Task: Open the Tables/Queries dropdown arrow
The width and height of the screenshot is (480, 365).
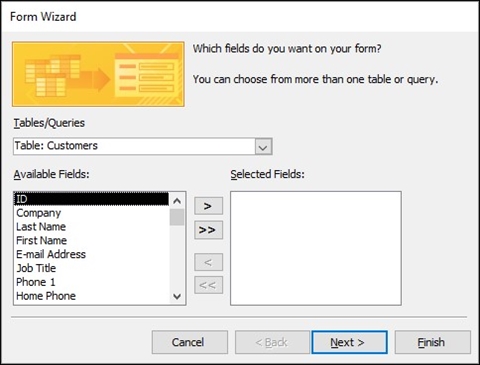Action: pyautogui.click(x=263, y=147)
